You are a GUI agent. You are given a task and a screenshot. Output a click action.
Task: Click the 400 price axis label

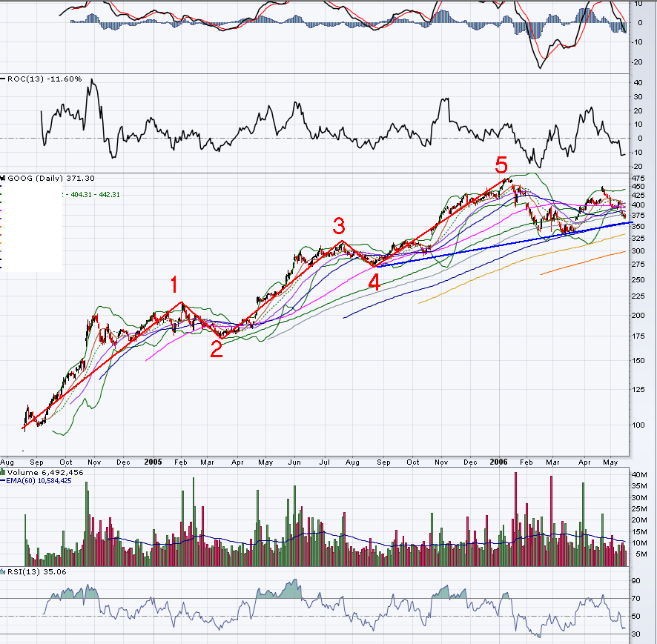(x=638, y=205)
